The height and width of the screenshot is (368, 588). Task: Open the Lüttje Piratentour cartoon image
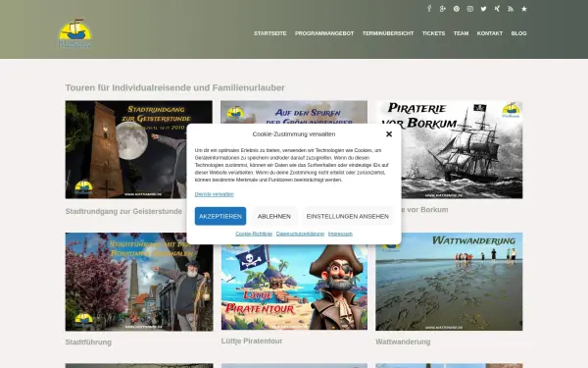coord(294,288)
